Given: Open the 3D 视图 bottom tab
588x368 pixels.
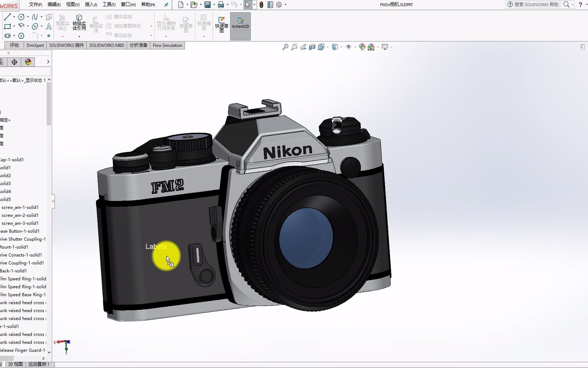Looking at the screenshot, I should tap(15, 364).
